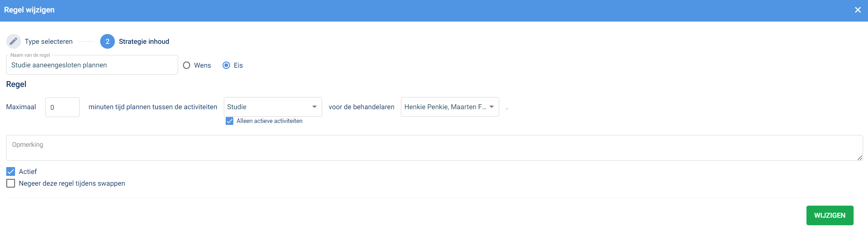Screen dimensions: 868x238
Task: Click the 'Maximaal' label
Action: (21, 107)
